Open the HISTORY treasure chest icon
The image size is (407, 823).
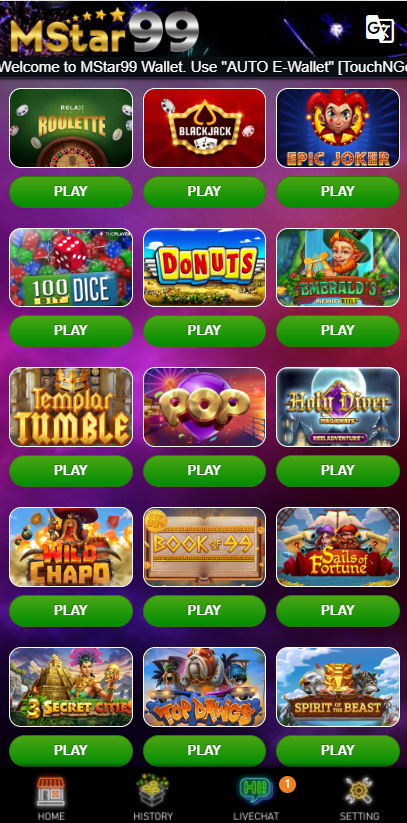[x=152, y=792]
